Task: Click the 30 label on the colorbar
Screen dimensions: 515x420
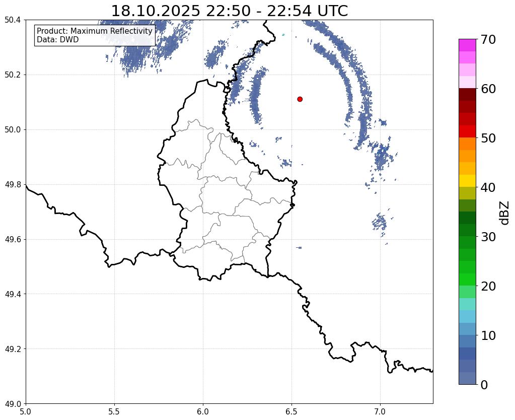Action: [x=488, y=237]
